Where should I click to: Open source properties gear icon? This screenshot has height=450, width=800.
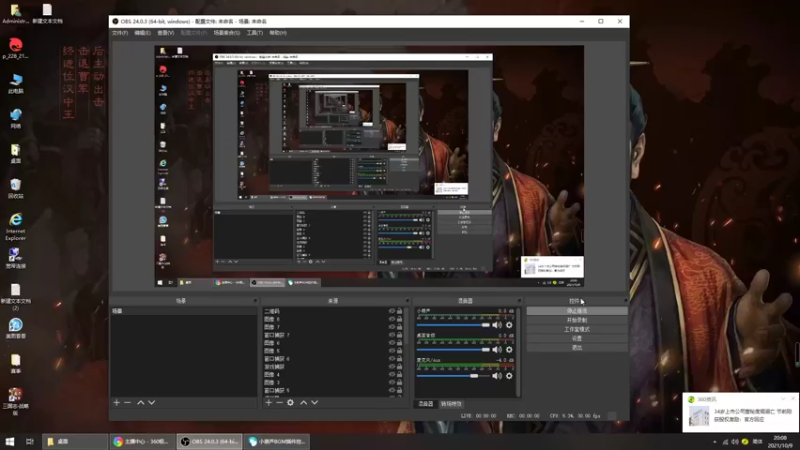click(290, 403)
